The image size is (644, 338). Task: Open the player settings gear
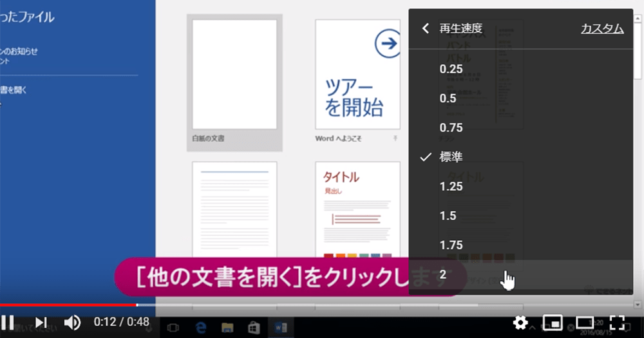[520, 323]
